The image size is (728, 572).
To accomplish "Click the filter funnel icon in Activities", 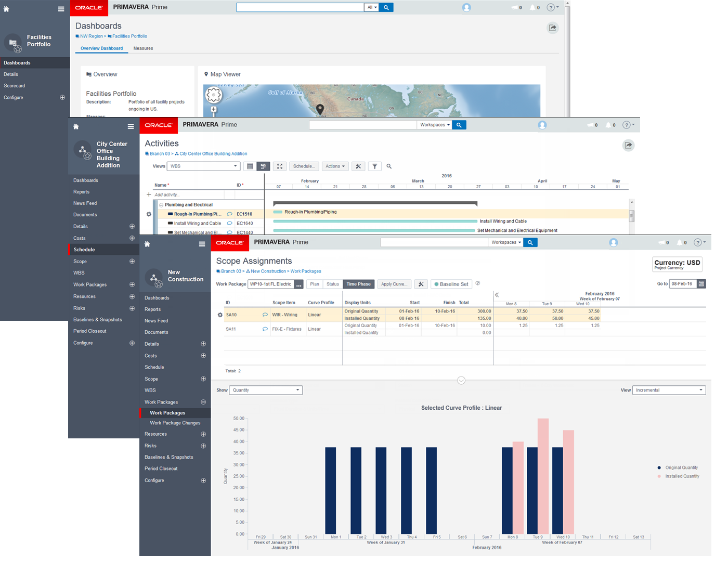I will (x=374, y=166).
